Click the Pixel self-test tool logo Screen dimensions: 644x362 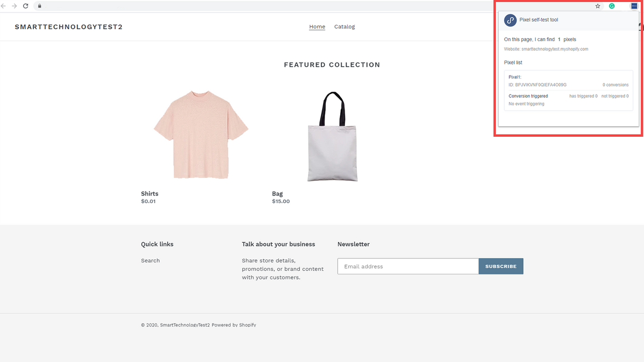pos(511,20)
